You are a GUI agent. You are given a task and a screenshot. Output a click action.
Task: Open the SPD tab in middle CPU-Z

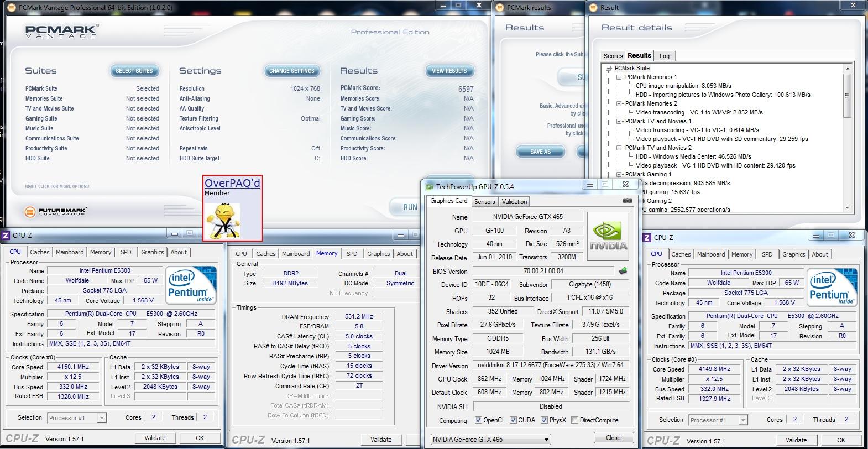[352, 254]
